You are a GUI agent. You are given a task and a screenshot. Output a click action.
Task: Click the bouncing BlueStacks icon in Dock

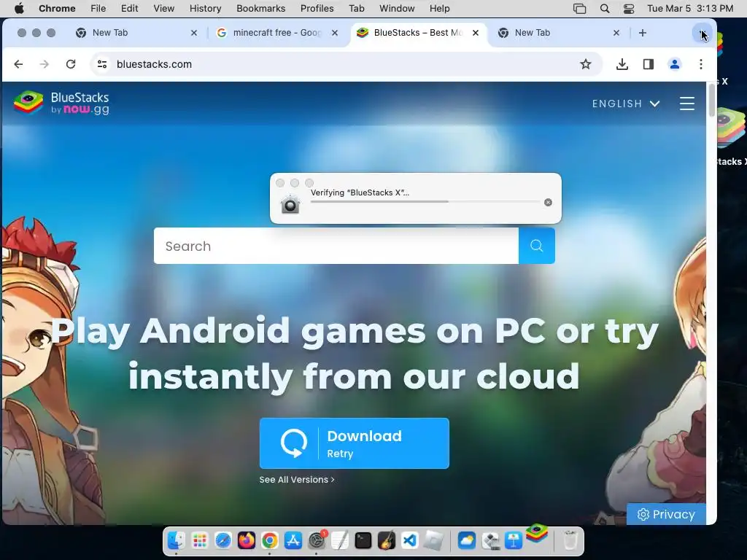tap(537, 533)
